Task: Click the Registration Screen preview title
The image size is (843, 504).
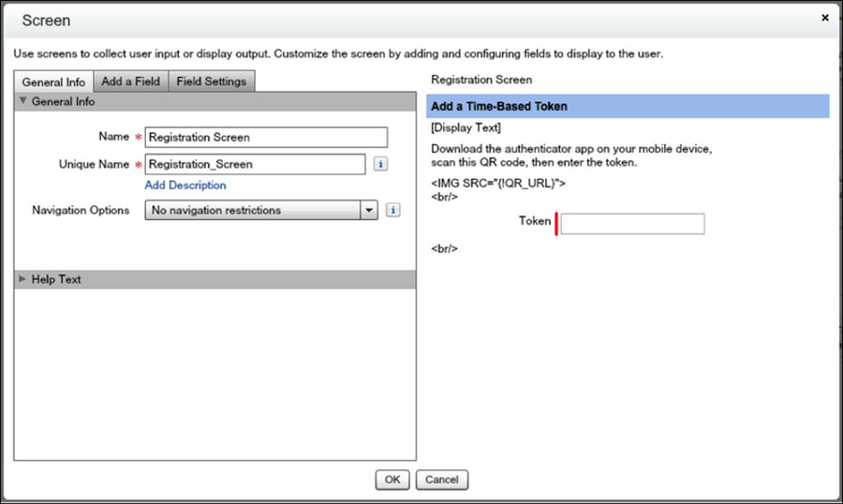Action: (481, 80)
